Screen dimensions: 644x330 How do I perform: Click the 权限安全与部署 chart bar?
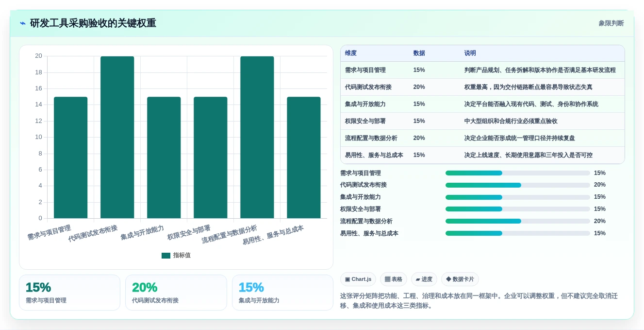pos(211,157)
